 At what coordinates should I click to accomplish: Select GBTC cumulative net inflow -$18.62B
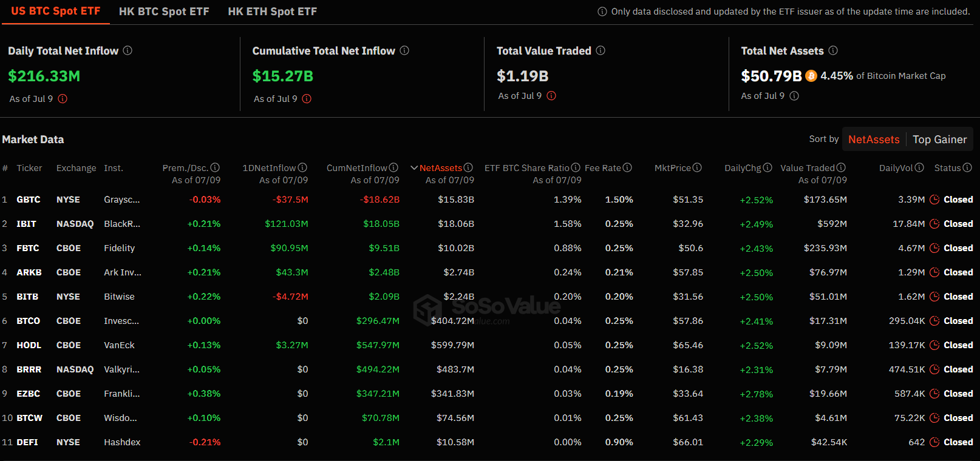tap(379, 200)
